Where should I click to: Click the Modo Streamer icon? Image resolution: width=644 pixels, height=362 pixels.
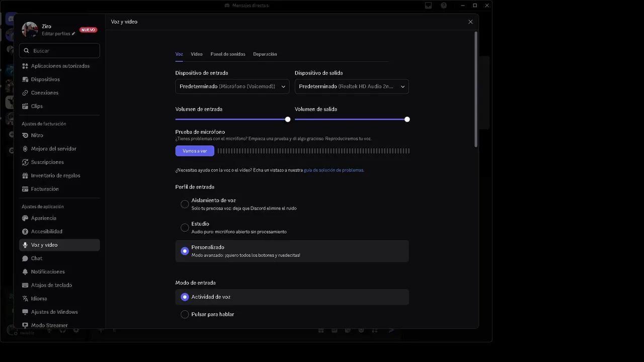pos(26,325)
